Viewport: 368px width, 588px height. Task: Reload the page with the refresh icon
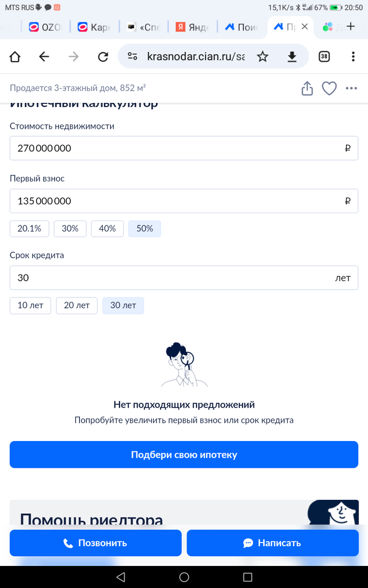(x=103, y=56)
